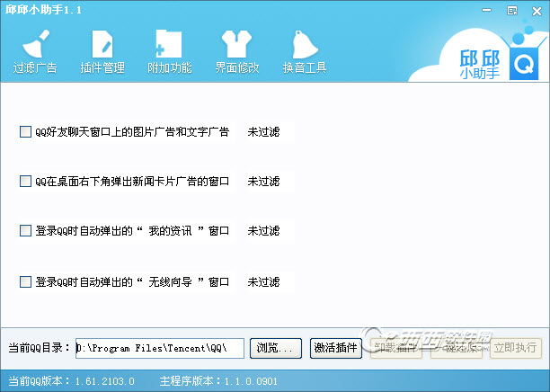Click the 卸载插件 button
Screen dimensions: 550x392
click(x=396, y=348)
